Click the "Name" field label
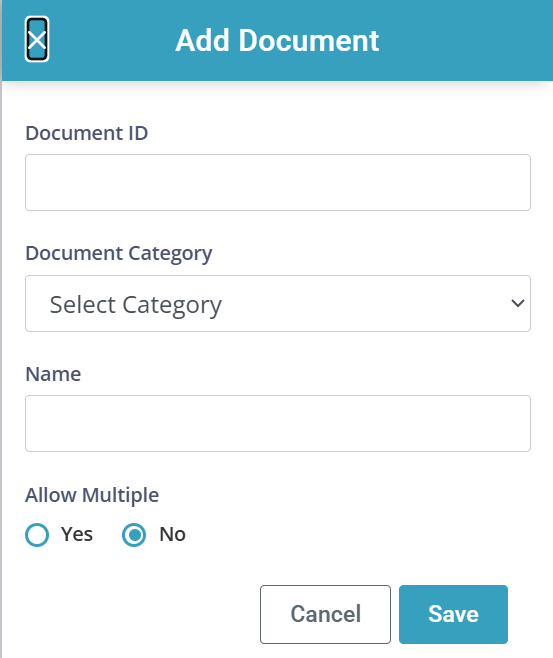 click(x=53, y=374)
